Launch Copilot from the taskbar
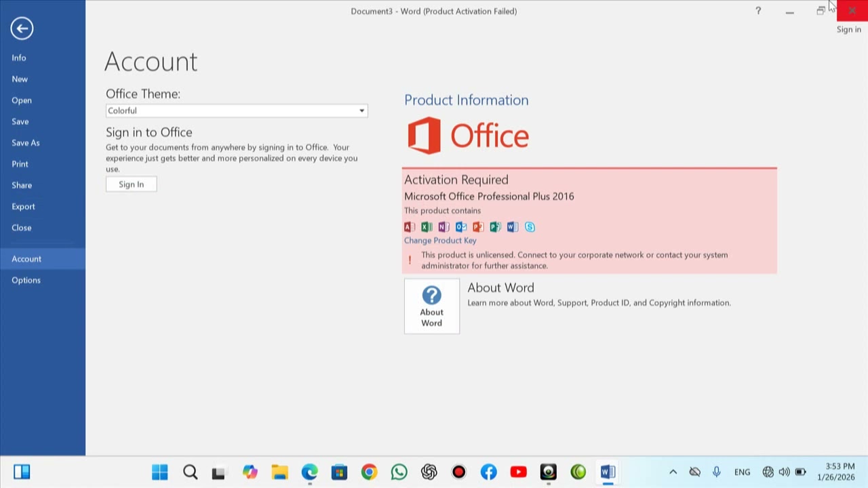Screen dimensions: 868x488 pos(250,472)
